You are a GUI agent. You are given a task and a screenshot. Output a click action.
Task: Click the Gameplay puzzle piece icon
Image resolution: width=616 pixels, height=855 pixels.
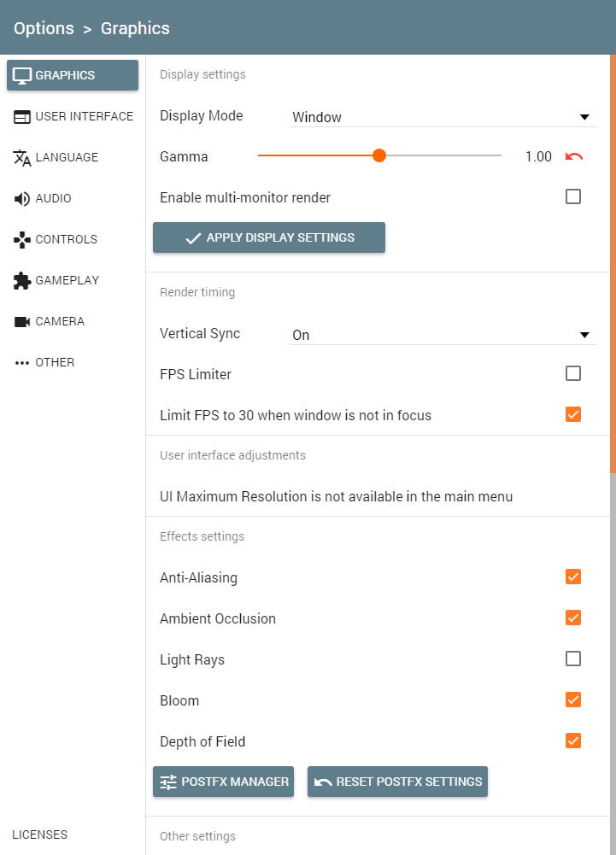(22, 280)
